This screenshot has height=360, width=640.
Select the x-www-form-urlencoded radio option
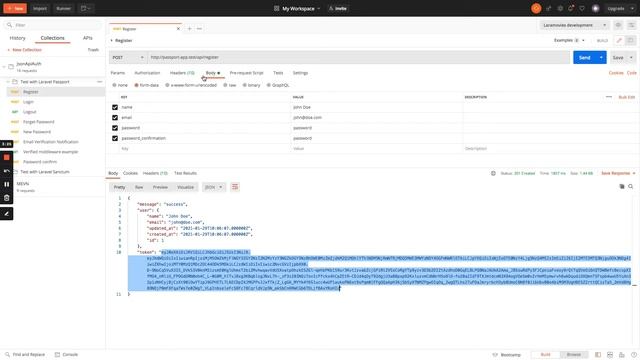167,85
